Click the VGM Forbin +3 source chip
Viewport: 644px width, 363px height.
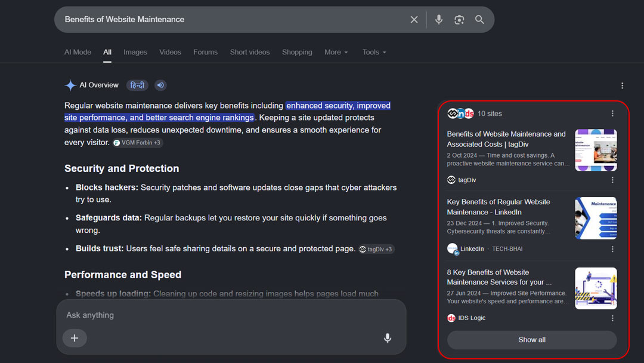tap(138, 143)
